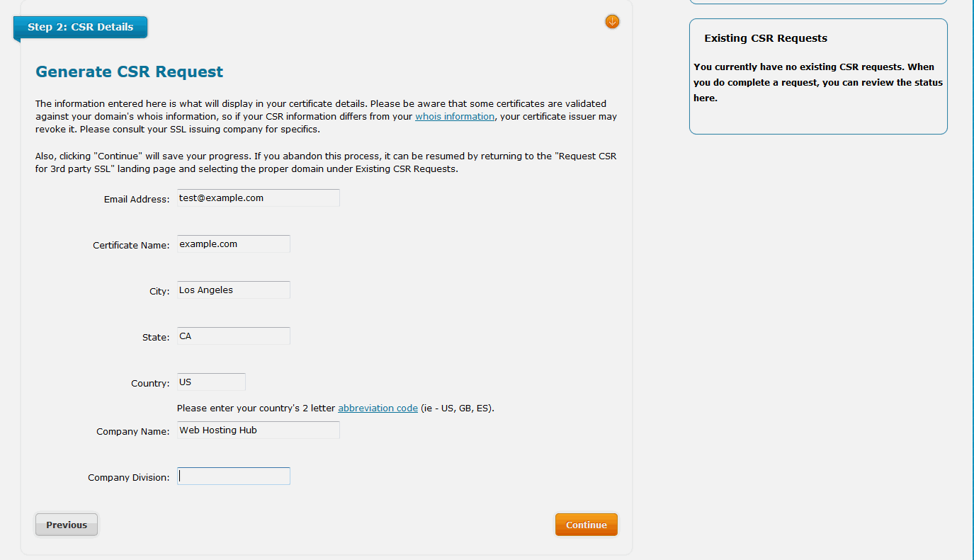Open the abbreviation code link

(378, 408)
